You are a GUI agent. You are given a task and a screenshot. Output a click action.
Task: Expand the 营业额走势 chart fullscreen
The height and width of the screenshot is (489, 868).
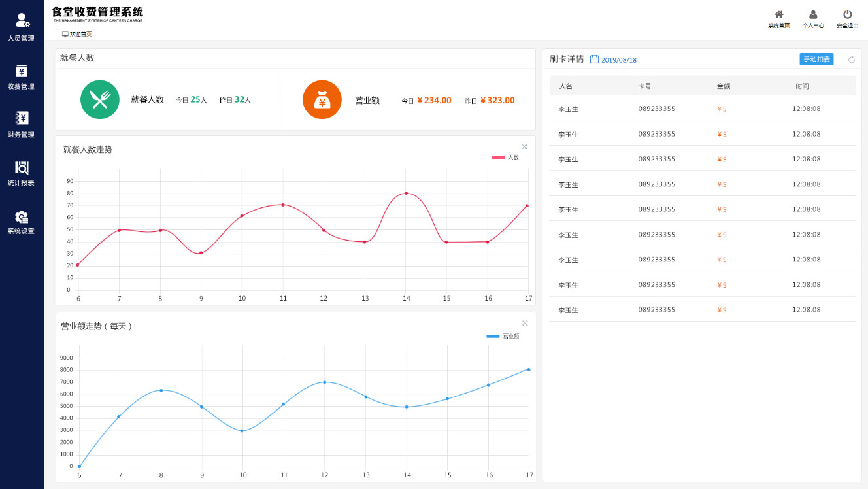click(525, 323)
